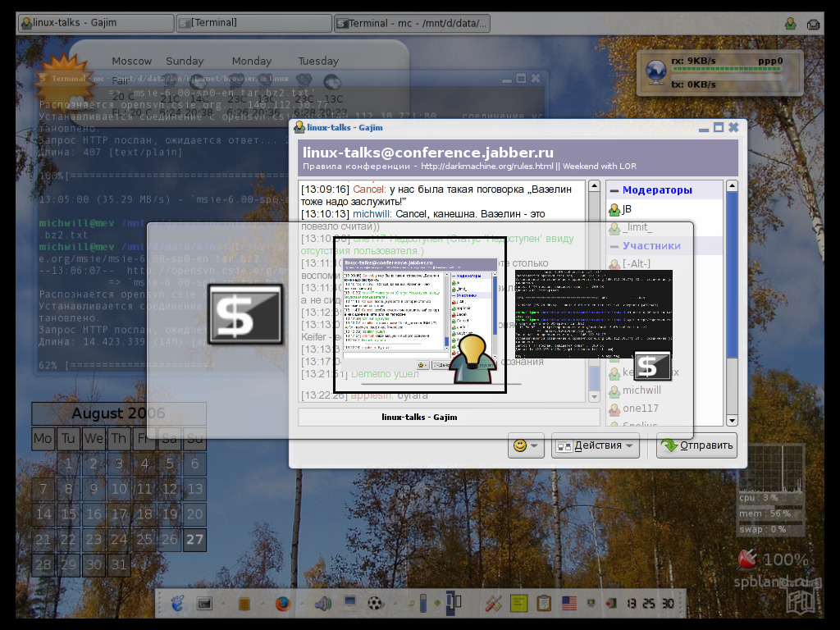The width and height of the screenshot is (840, 630).
Task: Click the Gajim window title bar icon
Action: [x=299, y=127]
